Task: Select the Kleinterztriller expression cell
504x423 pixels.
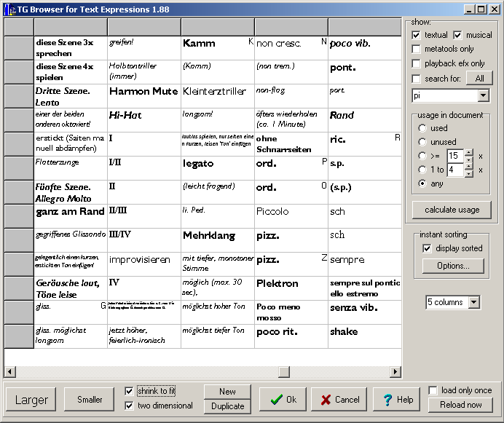Action: tap(218, 96)
